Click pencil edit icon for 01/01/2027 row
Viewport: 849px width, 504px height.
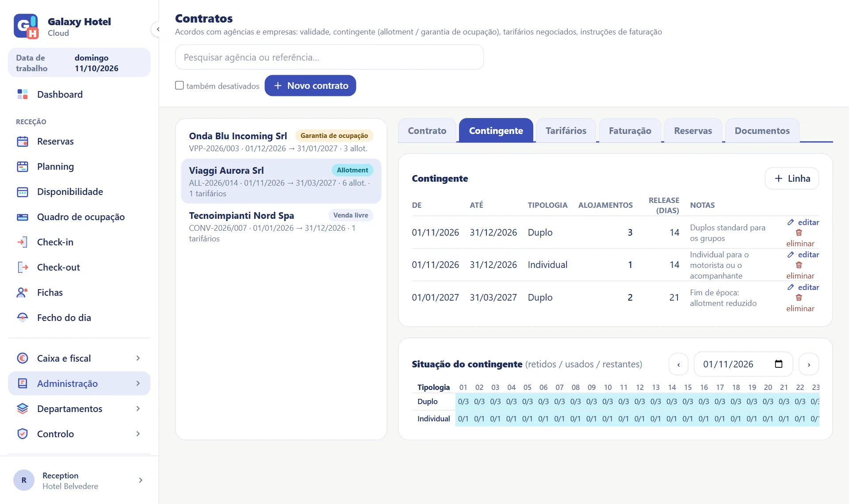point(791,287)
